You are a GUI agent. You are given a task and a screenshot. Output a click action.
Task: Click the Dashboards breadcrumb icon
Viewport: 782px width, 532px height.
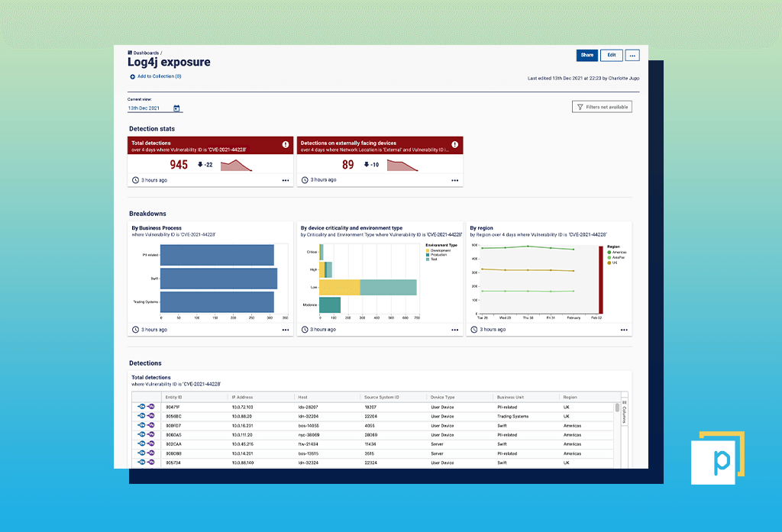130,53
